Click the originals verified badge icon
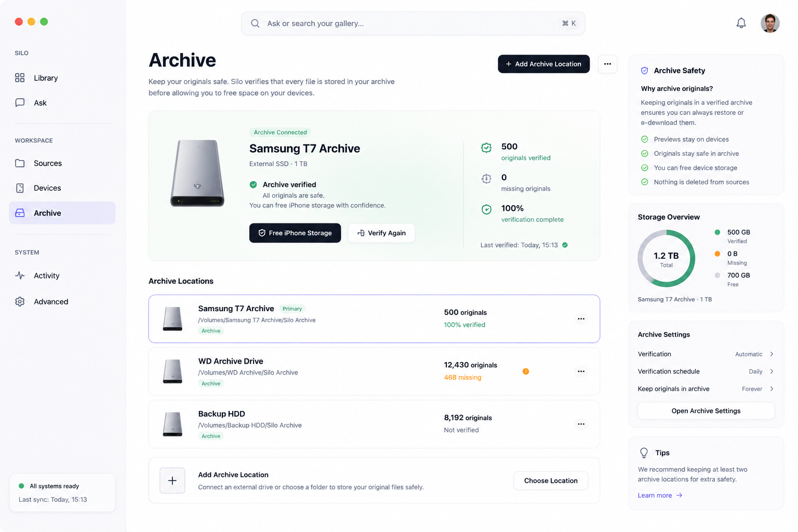The height and width of the screenshot is (532, 798). pyautogui.click(x=486, y=148)
